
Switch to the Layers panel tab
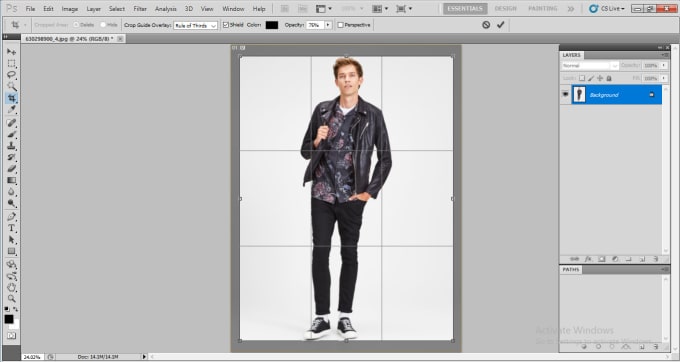tap(571, 55)
